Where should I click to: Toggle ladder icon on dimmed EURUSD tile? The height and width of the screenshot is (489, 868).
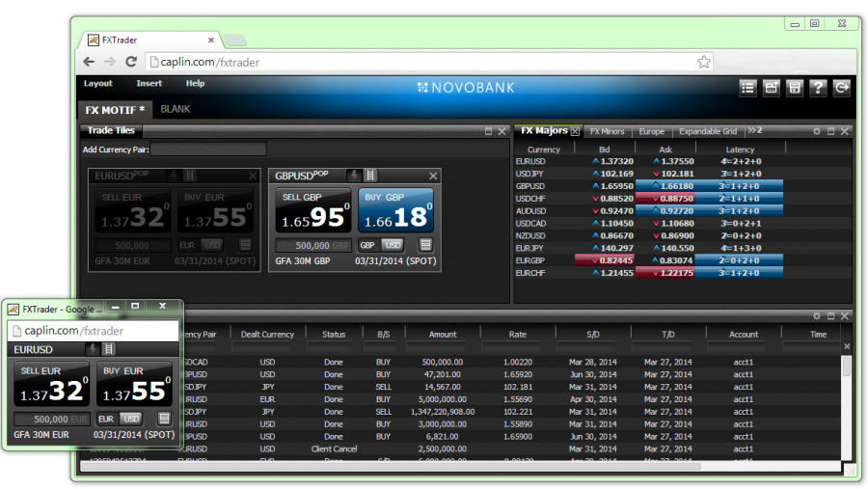190,176
